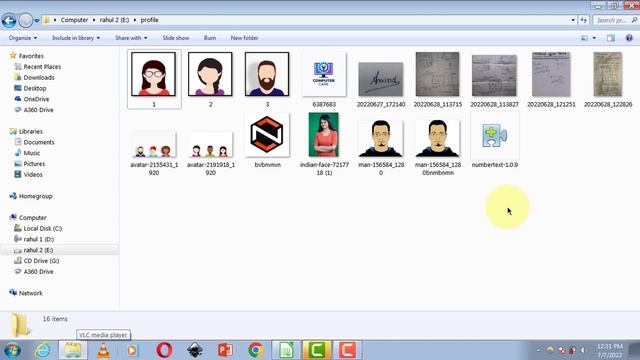Select Computer in the navigation pane

pyautogui.click(x=32, y=218)
